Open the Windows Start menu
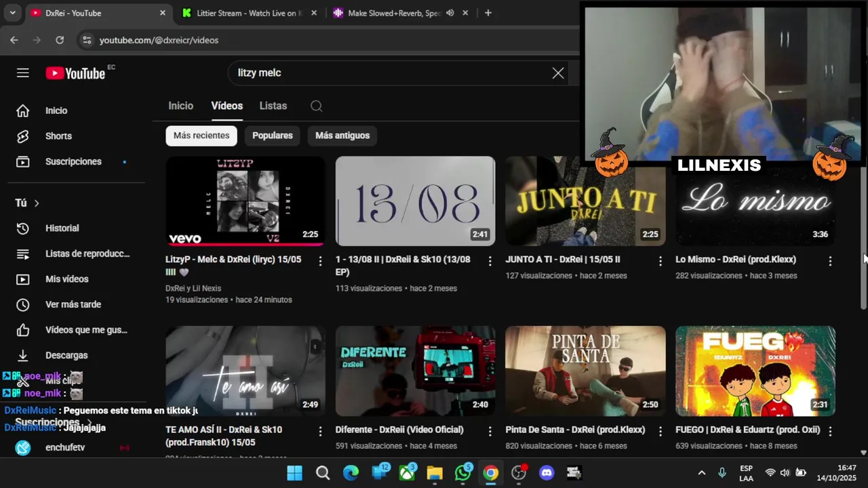Image resolution: width=868 pixels, height=488 pixels. point(294,473)
